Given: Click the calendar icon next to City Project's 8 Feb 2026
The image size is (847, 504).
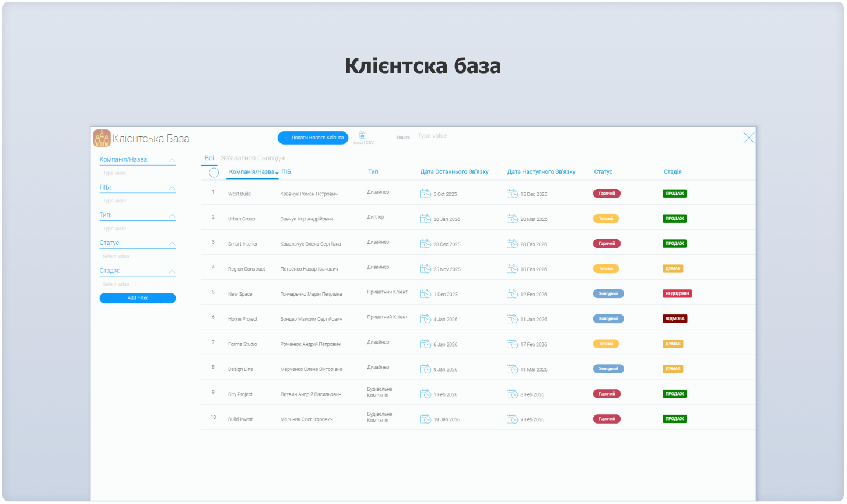Looking at the screenshot, I should [512, 393].
